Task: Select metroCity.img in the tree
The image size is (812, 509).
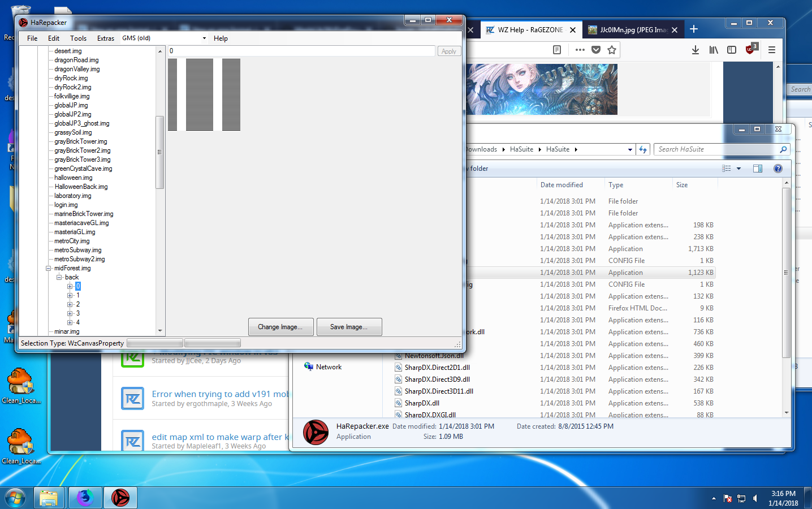Action: pos(72,241)
